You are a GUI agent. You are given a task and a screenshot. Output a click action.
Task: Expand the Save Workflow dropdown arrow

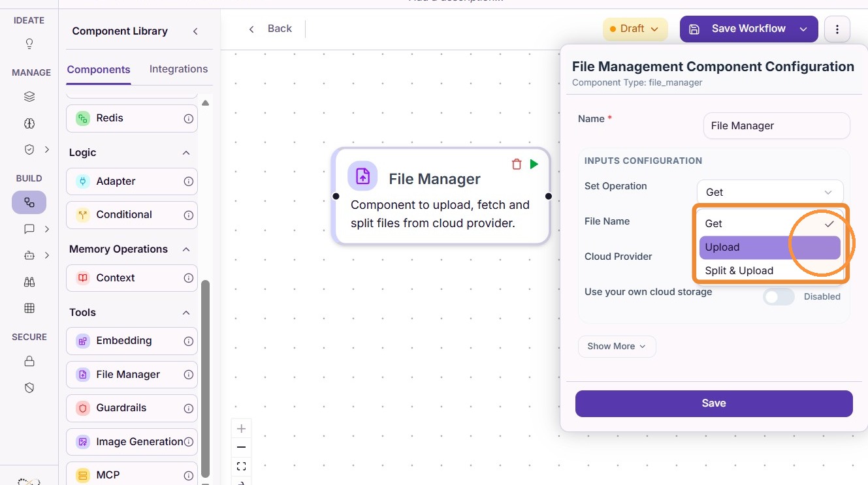(804, 29)
